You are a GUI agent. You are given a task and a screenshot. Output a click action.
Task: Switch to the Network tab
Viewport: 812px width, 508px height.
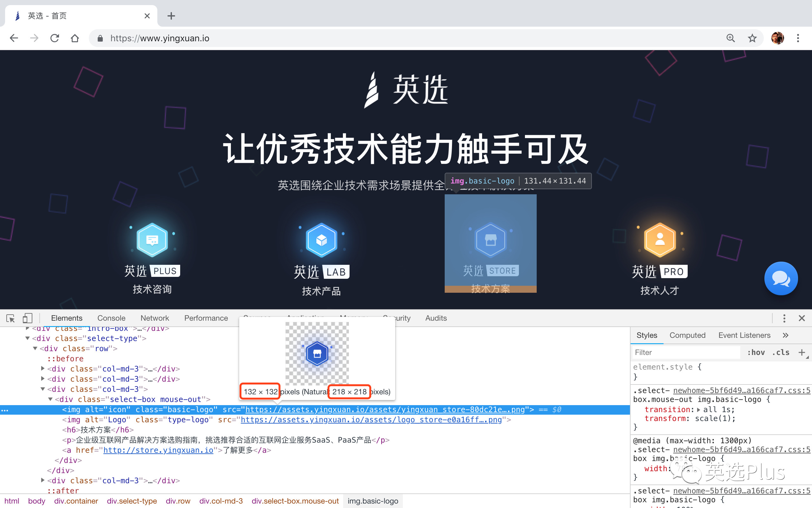point(155,318)
